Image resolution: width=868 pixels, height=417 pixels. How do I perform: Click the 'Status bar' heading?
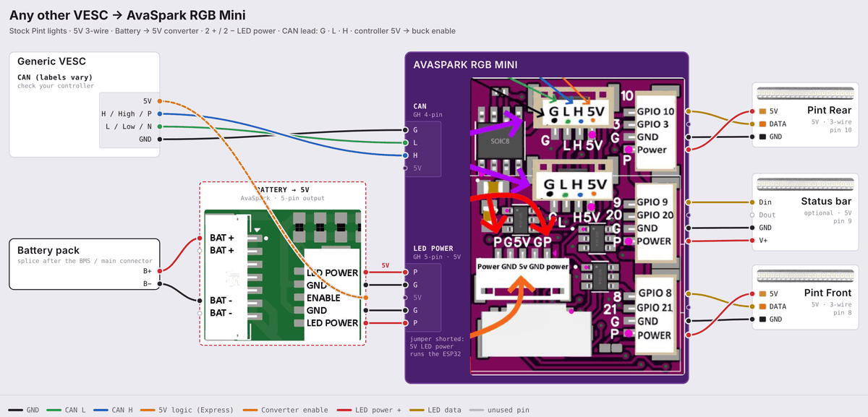coord(826,202)
